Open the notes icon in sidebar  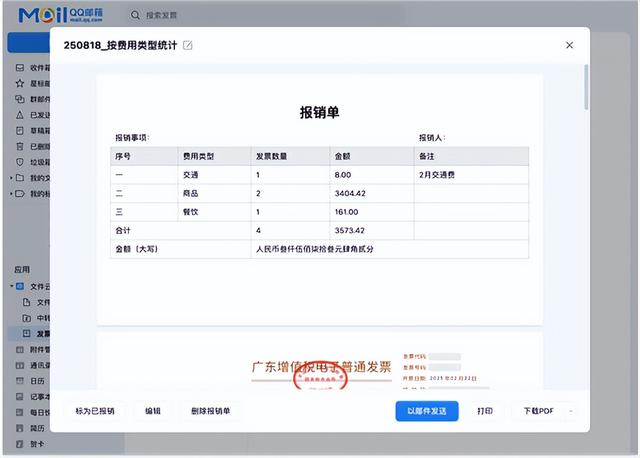pyautogui.click(x=20, y=397)
